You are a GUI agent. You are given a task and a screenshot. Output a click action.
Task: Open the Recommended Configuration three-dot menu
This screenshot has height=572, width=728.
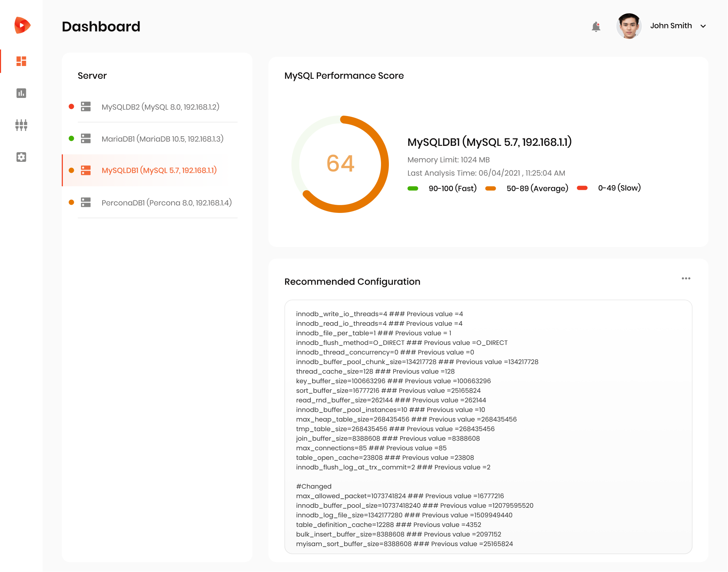(686, 279)
